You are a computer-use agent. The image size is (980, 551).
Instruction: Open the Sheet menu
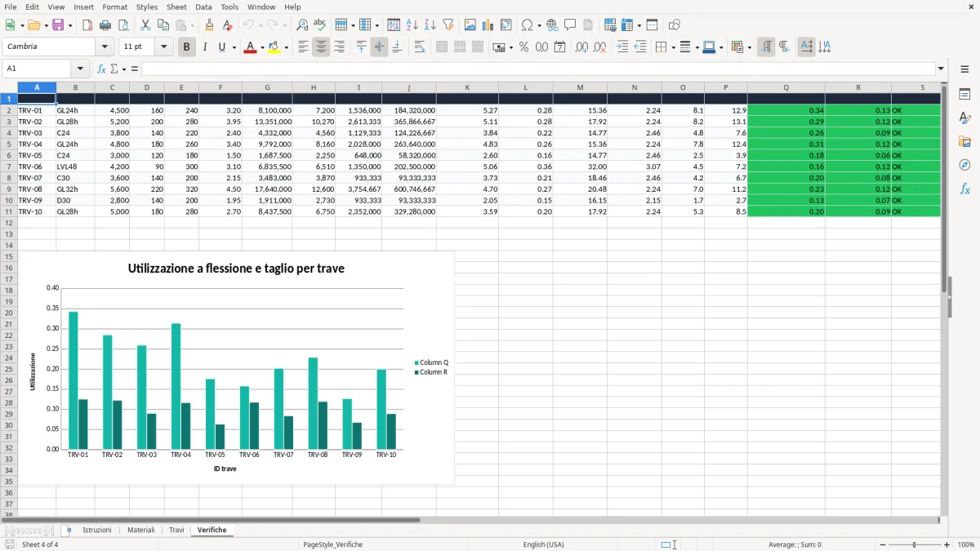click(x=176, y=7)
